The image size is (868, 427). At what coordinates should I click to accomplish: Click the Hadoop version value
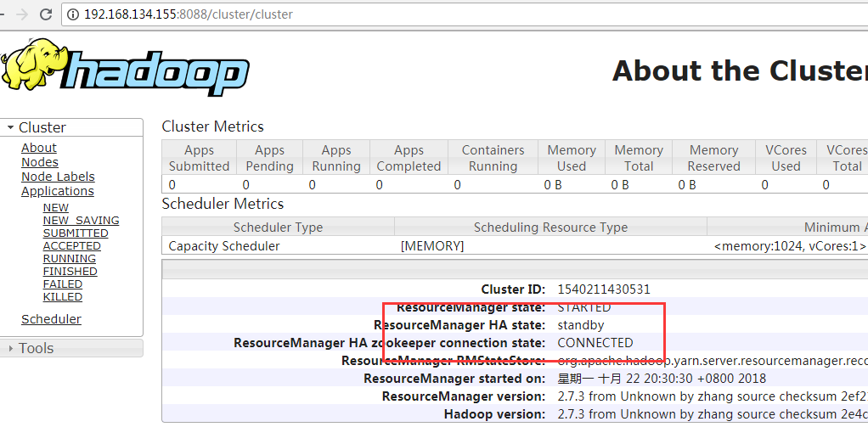(x=713, y=413)
